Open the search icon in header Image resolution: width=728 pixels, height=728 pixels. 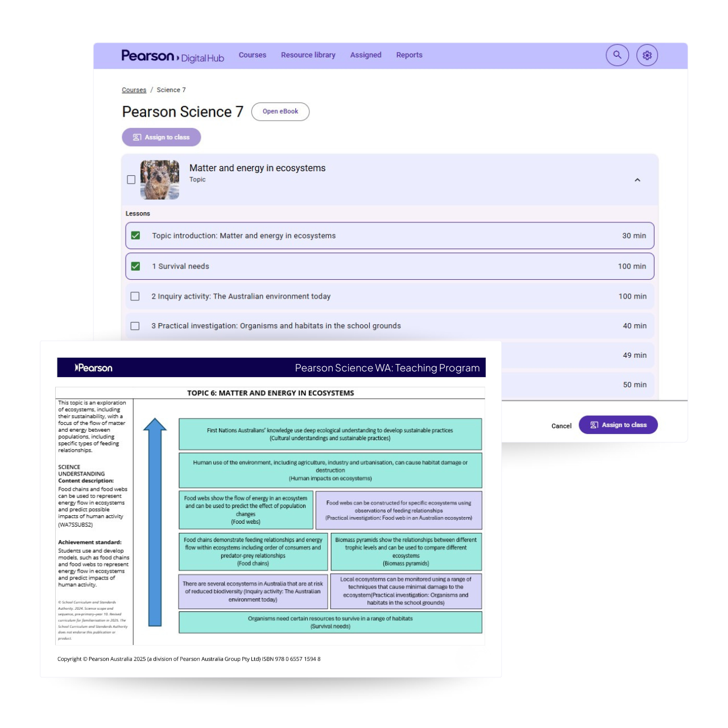[617, 55]
